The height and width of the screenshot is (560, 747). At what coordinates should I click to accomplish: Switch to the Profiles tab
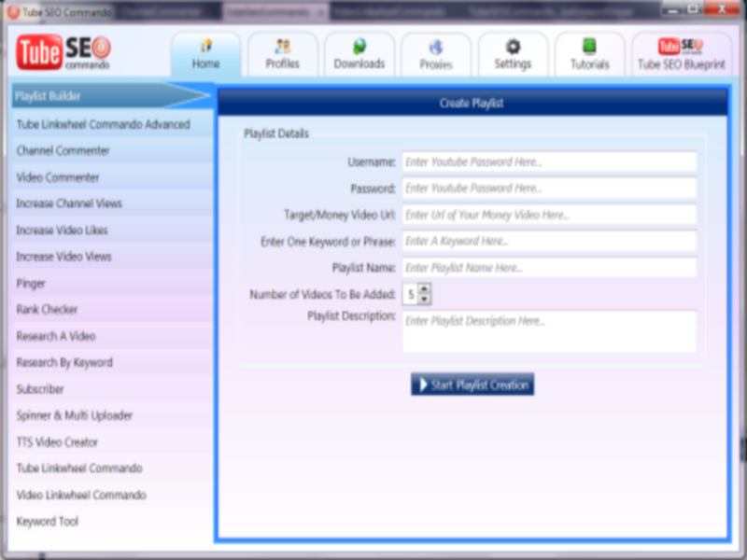[x=283, y=54]
